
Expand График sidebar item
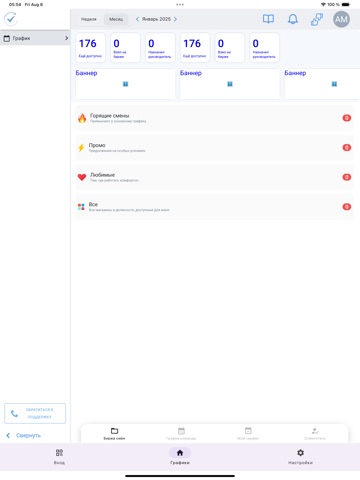click(35, 38)
